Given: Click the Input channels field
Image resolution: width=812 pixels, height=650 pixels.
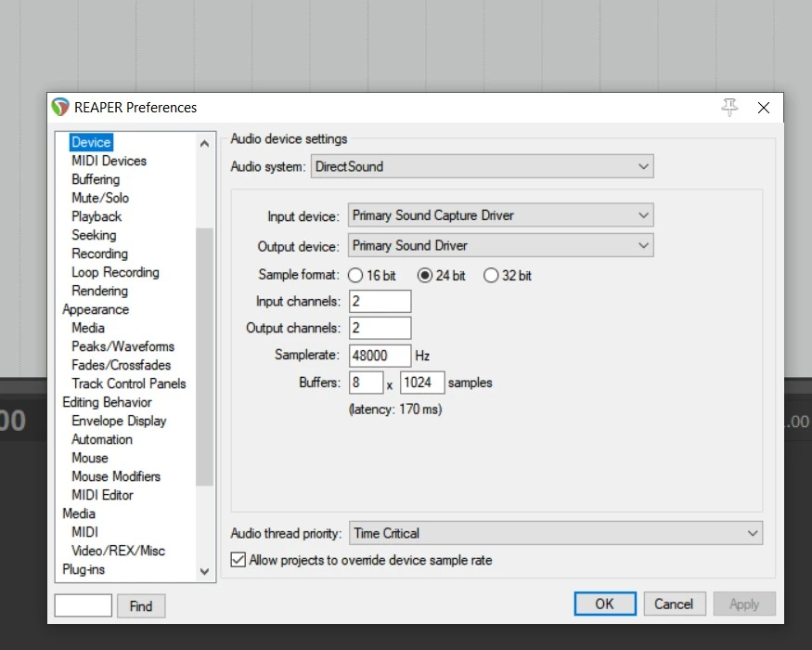Looking at the screenshot, I should pos(380,301).
